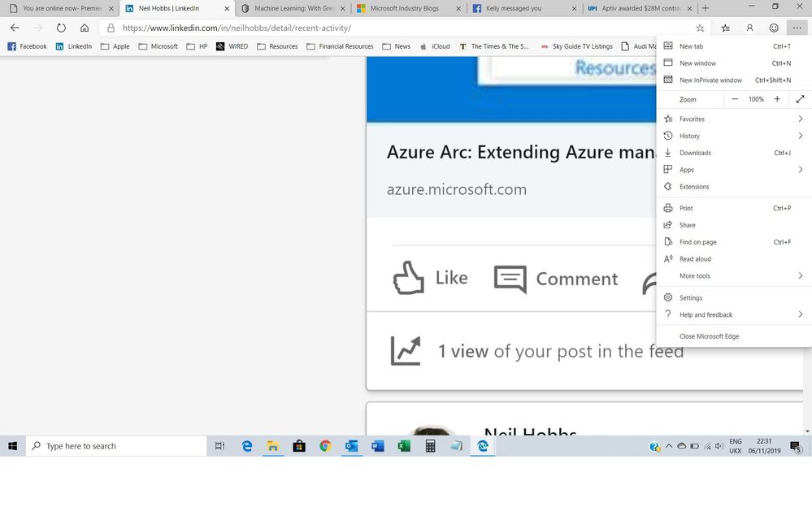
Task: Click the back navigation arrow
Action: pos(14,27)
